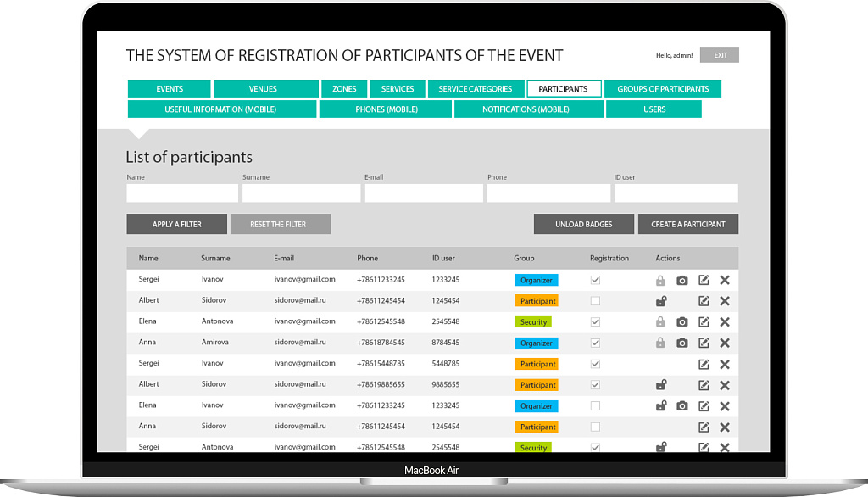
Task: Uncheck registration for Albert Sidorov 9885655
Action: click(595, 385)
